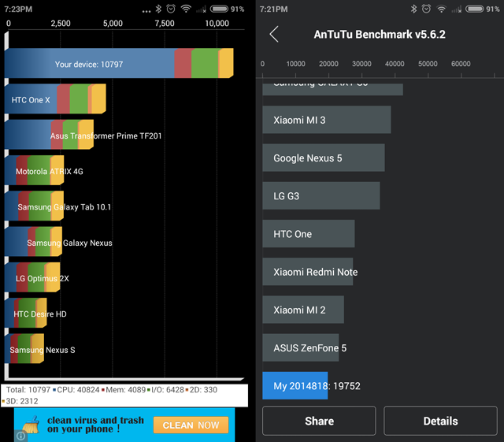Image resolution: width=504 pixels, height=442 pixels.
Task: Select the Samsung Galaxy Nexus bar
Action: (x=33, y=242)
